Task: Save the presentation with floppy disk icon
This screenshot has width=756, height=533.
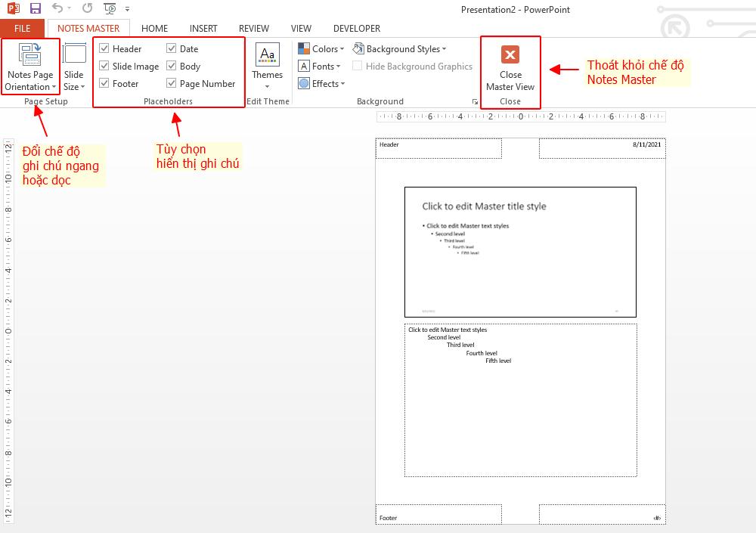Action: [36, 8]
